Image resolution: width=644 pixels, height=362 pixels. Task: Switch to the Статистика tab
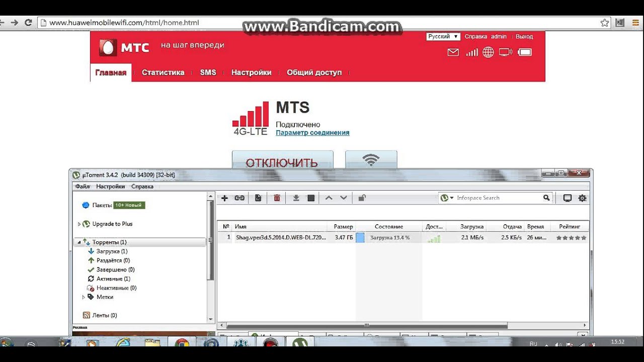coord(163,72)
